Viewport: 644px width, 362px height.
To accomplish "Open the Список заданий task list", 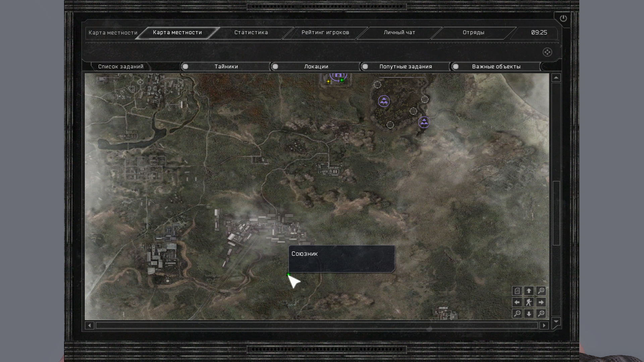I will (121, 66).
